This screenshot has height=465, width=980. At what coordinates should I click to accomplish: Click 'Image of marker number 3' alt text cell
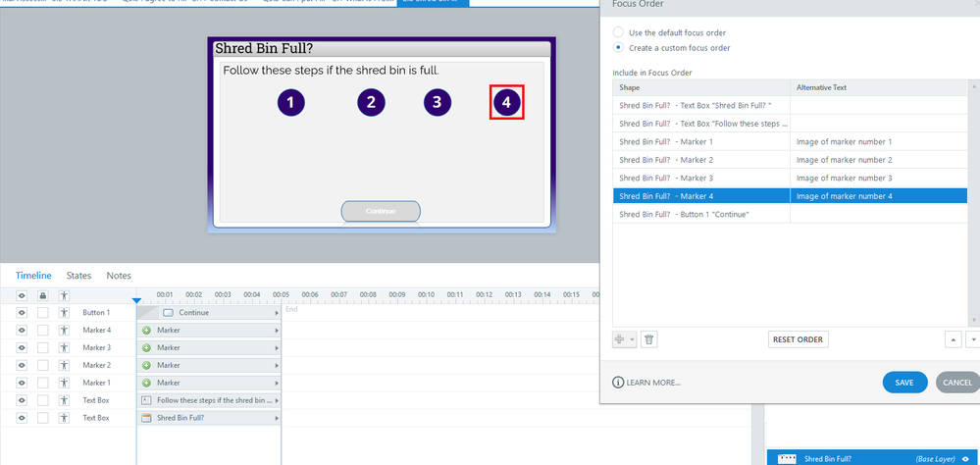879,178
